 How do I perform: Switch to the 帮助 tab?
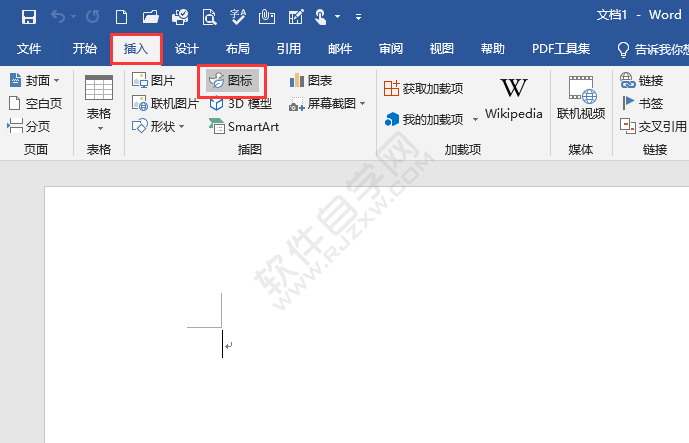[493, 48]
